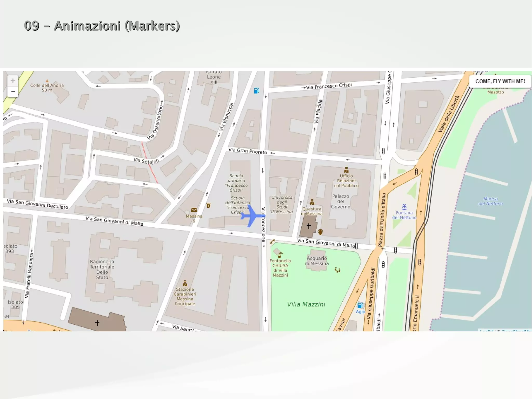Click the zoom out minus button
Viewport: 532px width, 399px height.
13,92
